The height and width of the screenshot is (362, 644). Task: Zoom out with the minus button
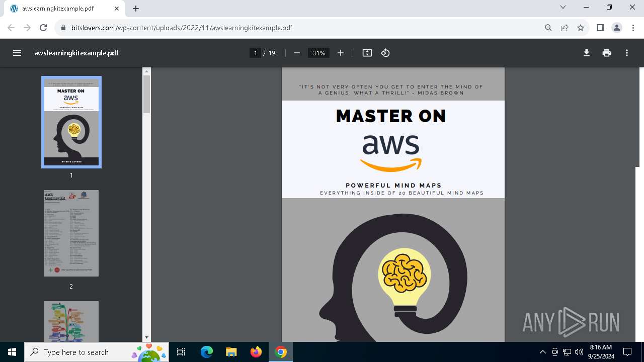297,53
